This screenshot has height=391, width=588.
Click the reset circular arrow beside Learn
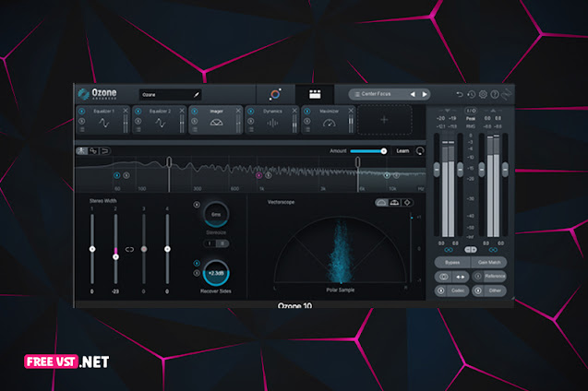(x=420, y=151)
